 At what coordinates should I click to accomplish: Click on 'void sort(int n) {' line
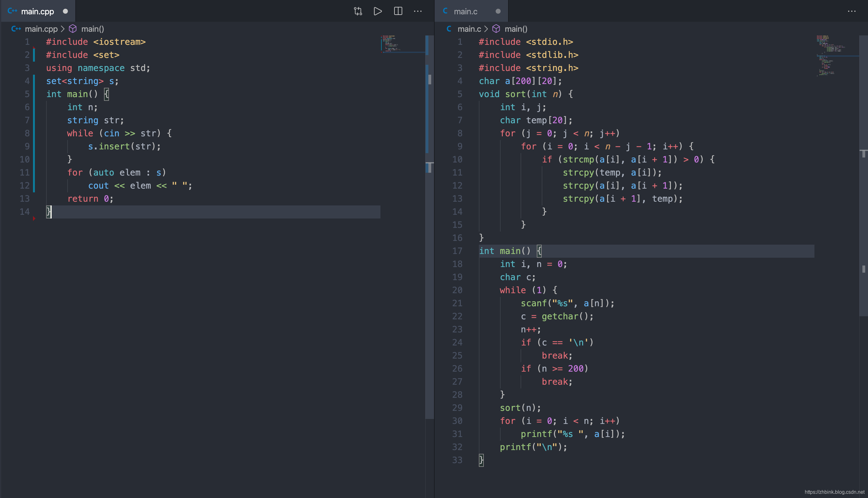pyautogui.click(x=526, y=94)
